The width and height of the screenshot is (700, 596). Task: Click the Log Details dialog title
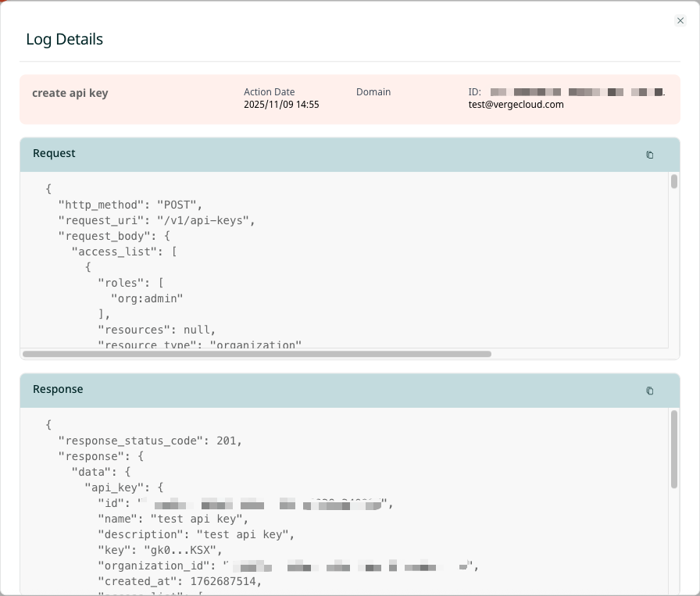click(65, 39)
